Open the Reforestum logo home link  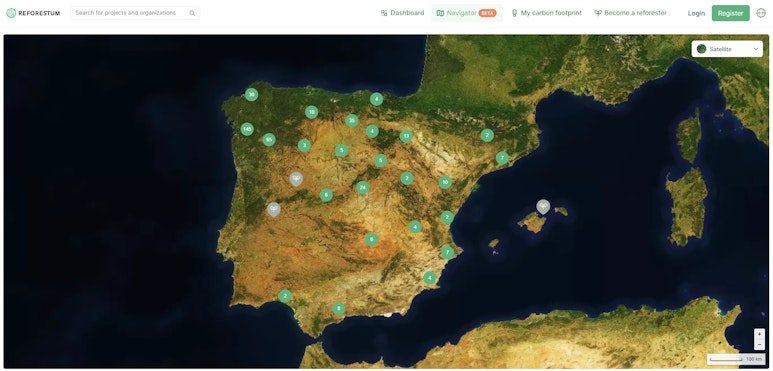(33, 13)
